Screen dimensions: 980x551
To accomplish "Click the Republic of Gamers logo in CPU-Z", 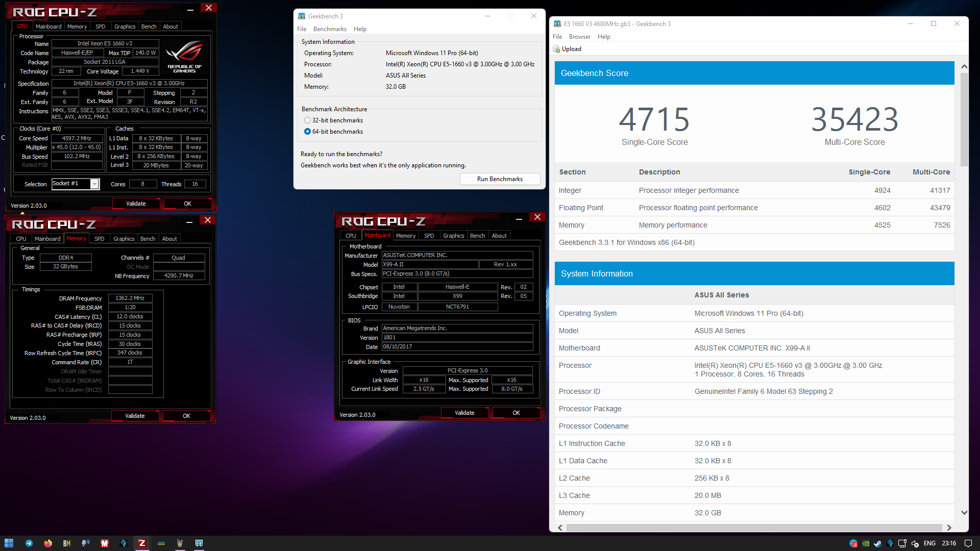I will (x=184, y=57).
